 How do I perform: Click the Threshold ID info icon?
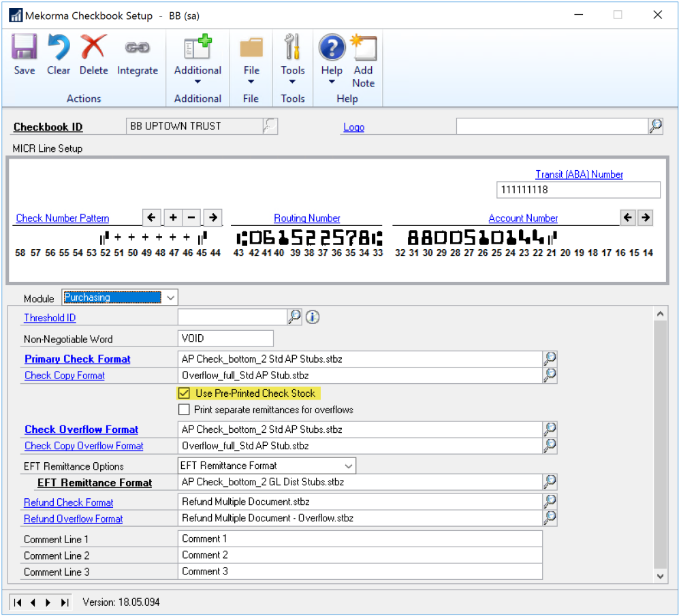[x=313, y=317]
